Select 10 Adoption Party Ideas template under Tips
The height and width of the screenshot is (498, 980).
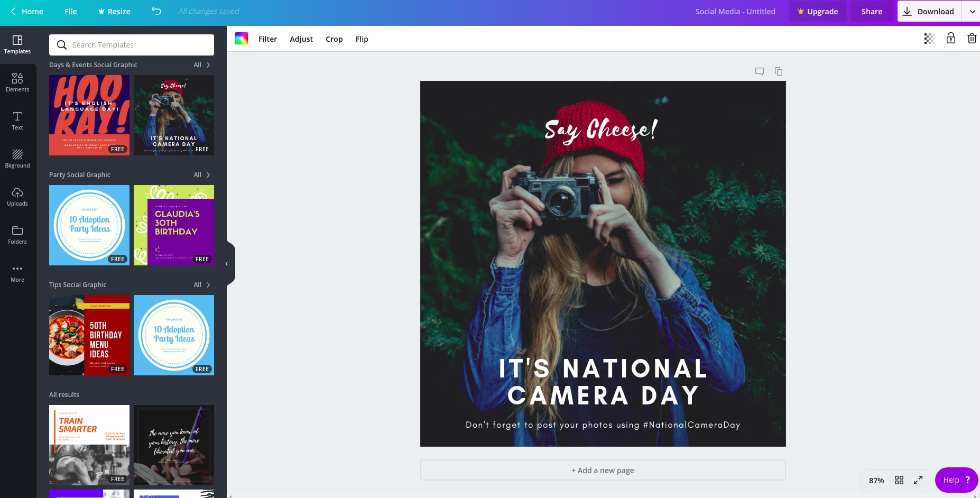point(174,335)
